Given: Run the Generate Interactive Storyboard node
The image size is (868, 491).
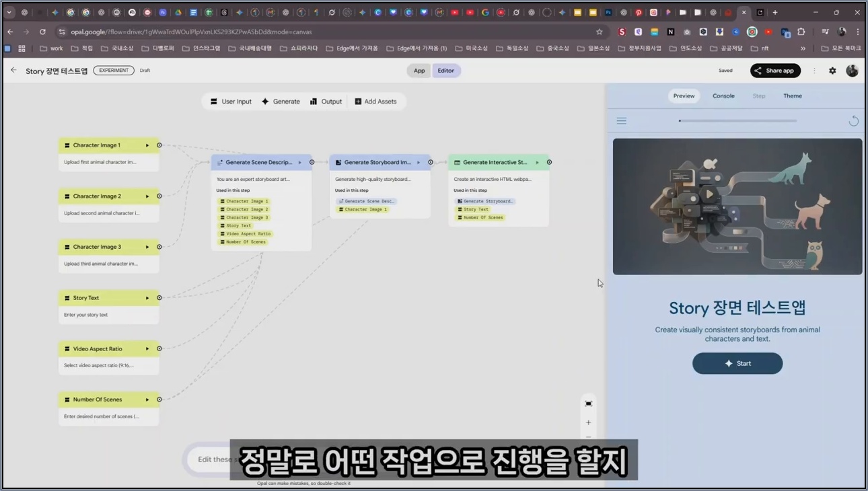Looking at the screenshot, I should pos(537,162).
